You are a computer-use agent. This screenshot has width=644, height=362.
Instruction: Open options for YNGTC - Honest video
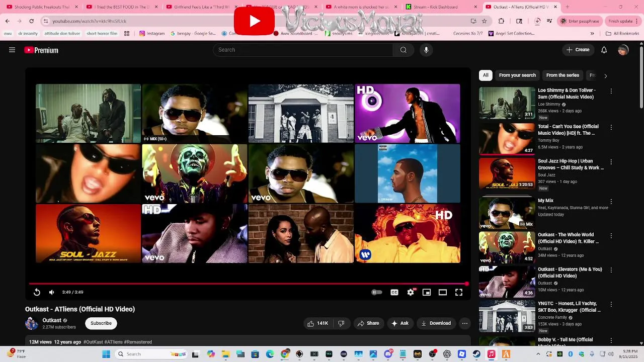click(x=611, y=304)
